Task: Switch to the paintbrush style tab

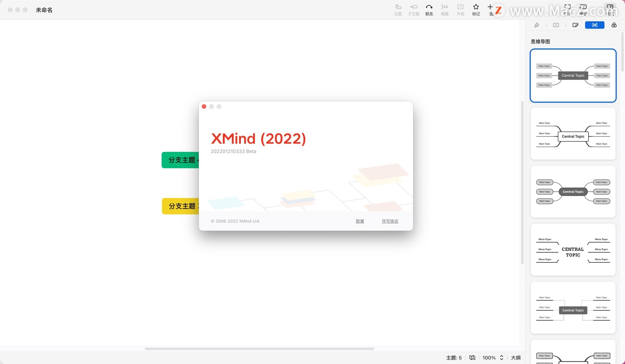Action: [x=537, y=25]
